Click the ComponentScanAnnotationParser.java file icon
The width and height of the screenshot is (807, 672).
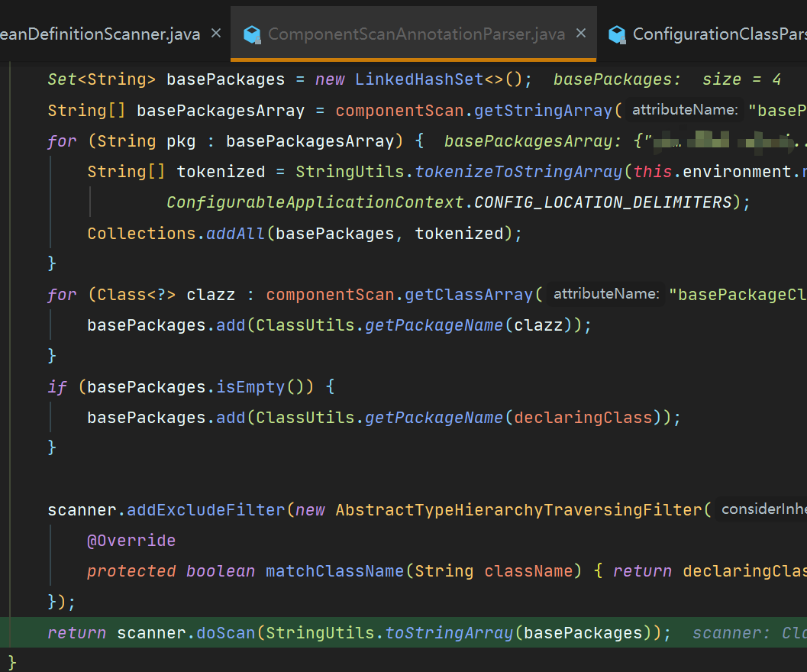pos(252,34)
